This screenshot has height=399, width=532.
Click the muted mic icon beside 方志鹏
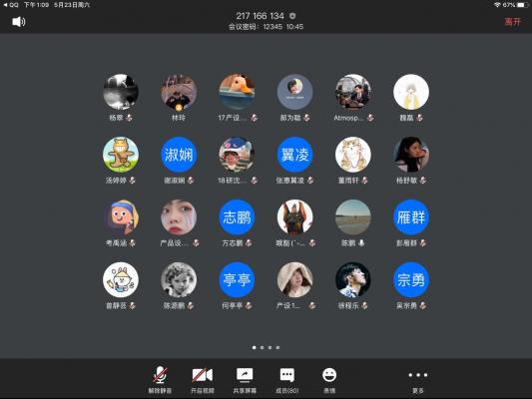(249, 242)
